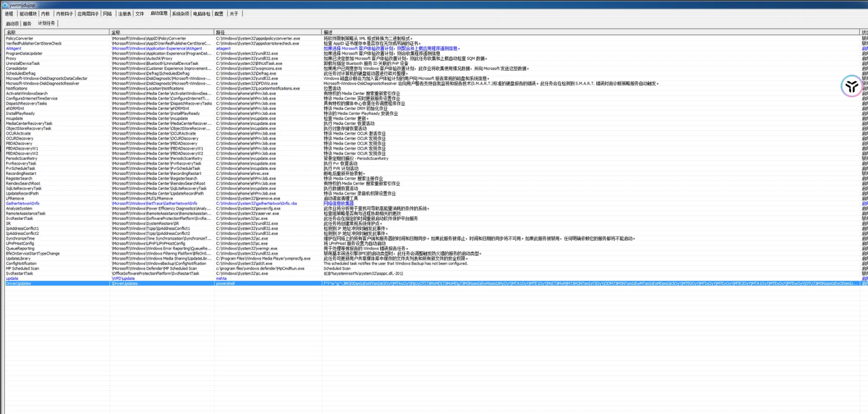Go to the 内核钩子 tab
The width and height of the screenshot is (868, 414).
coord(64,14)
